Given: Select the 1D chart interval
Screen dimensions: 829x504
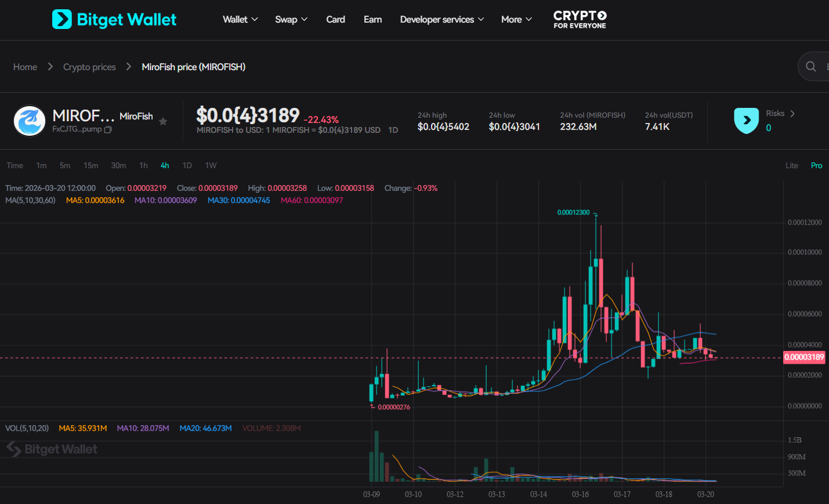Looking at the screenshot, I should (187, 165).
